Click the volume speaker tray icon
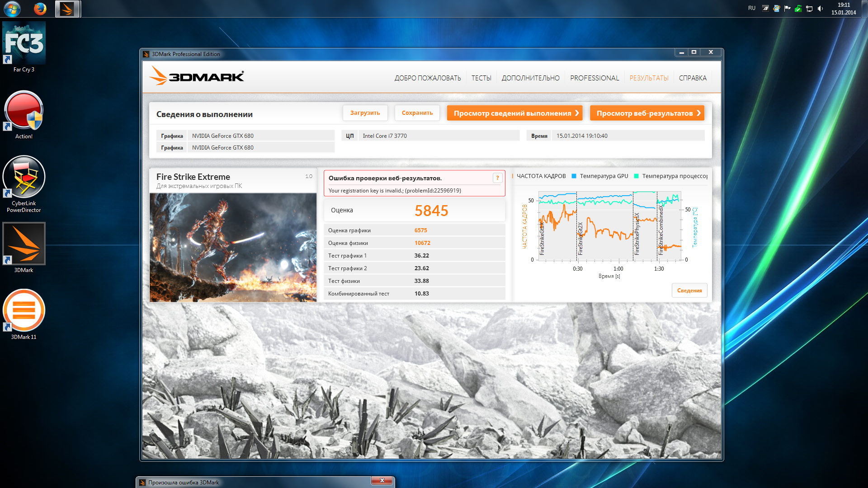 [820, 9]
